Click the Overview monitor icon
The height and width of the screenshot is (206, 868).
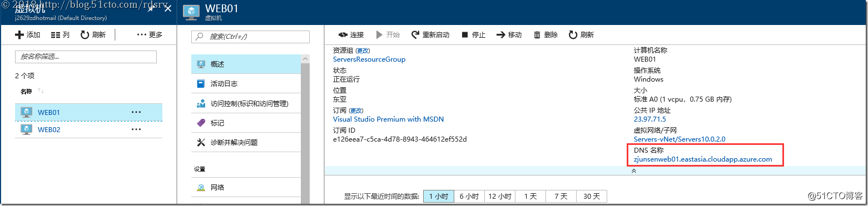point(201,64)
